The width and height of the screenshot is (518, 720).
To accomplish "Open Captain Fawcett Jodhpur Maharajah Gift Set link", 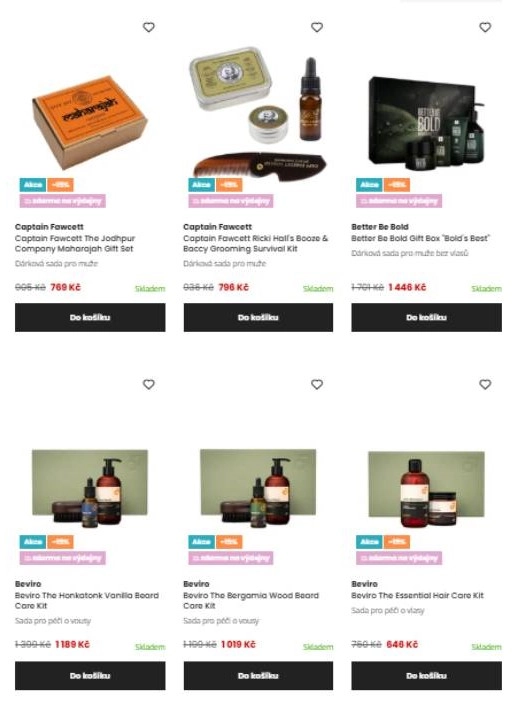I will coord(75,243).
